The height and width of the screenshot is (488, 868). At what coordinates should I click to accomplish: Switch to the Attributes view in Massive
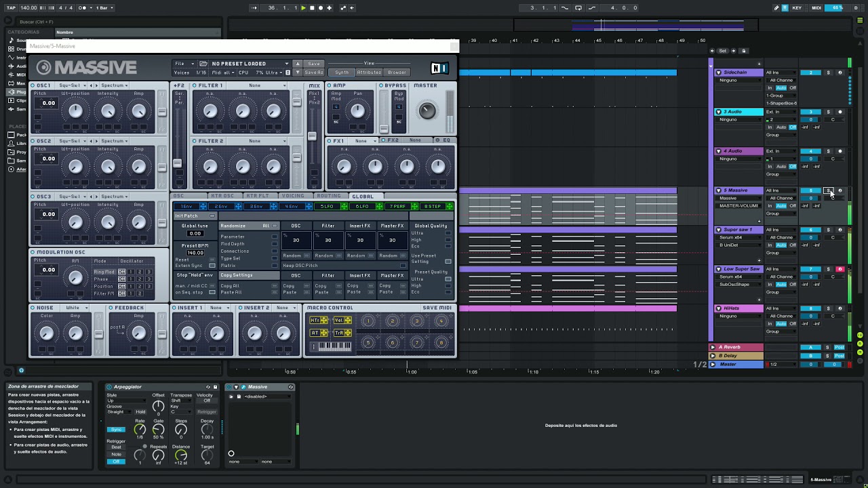(x=369, y=73)
